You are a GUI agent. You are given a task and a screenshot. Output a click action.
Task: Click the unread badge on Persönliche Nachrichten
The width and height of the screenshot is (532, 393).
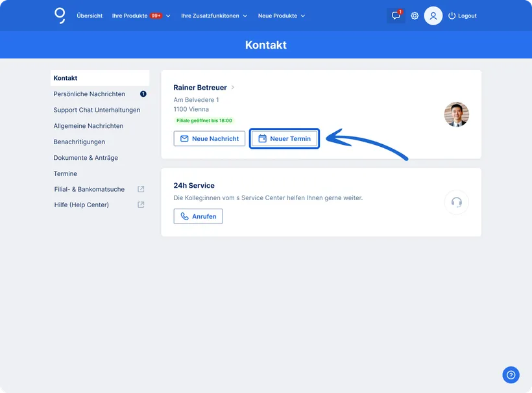(143, 94)
